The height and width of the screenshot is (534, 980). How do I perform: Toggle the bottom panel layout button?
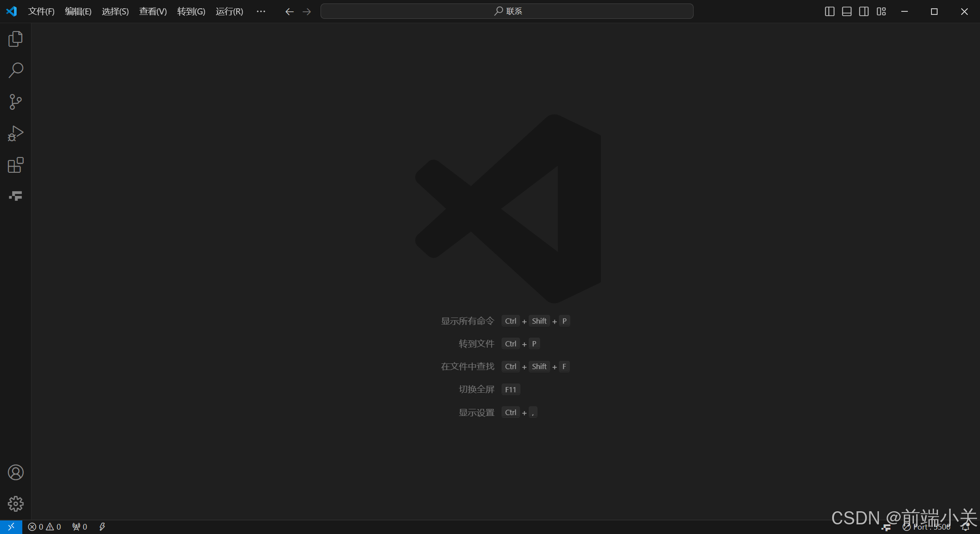pyautogui.click(x=847, y=11)
